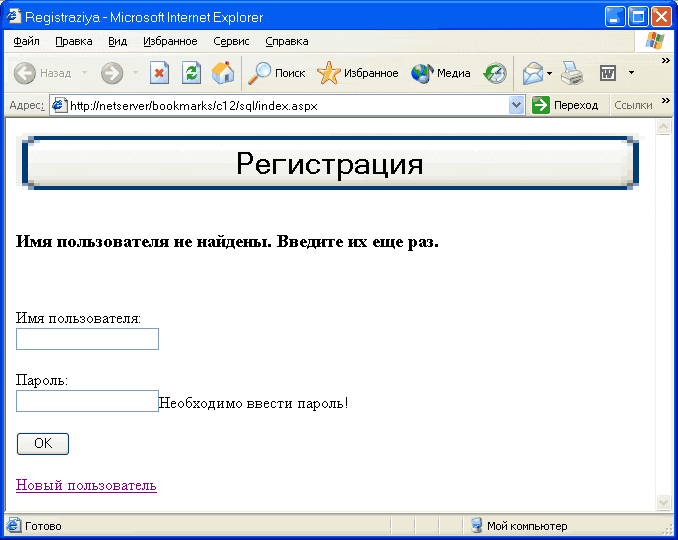
Task: Click the IE icon in title bar
Action: coord(13,16)
